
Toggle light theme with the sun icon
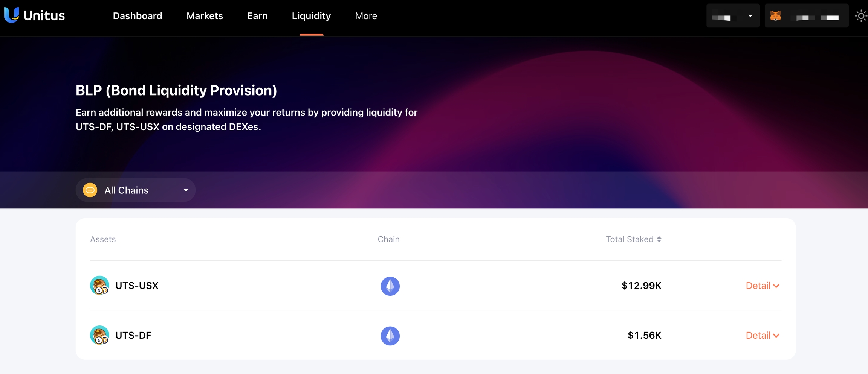(860, 16)
